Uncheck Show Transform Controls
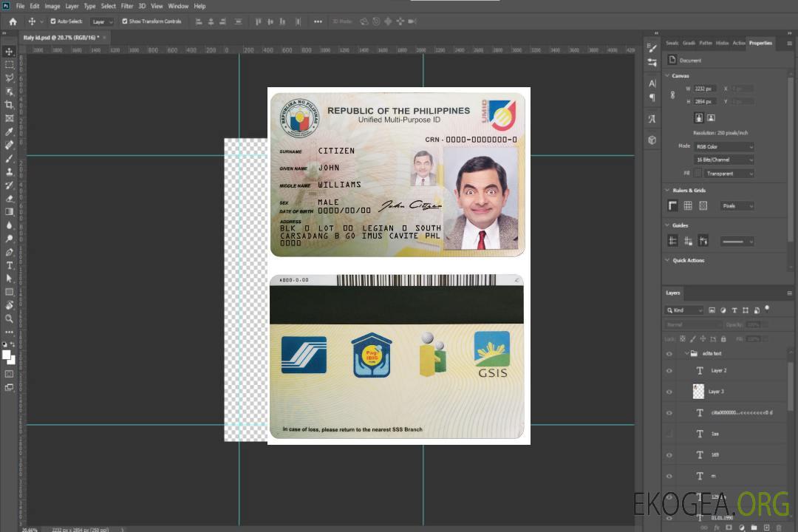The height and width of the screenshot is (532, 798). [124, 21]
